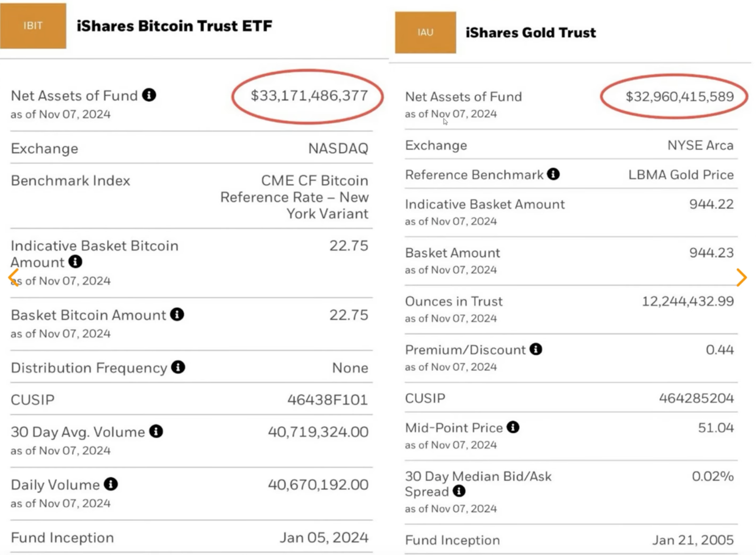This screenshot has width=756, height=555.
Task: Click the iShares Bitcoin Trust ETF title
Action: (x=174, y=26)
